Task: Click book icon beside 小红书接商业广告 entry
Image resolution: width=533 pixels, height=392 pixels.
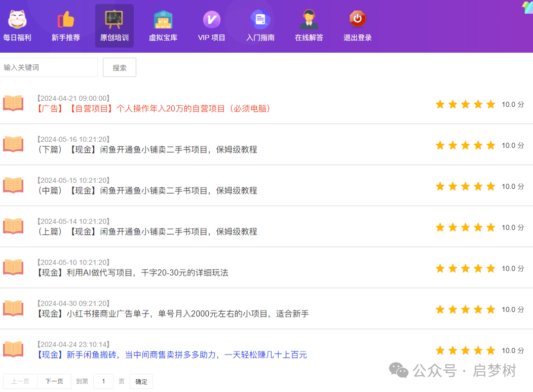Action: (x=13, y=308)
